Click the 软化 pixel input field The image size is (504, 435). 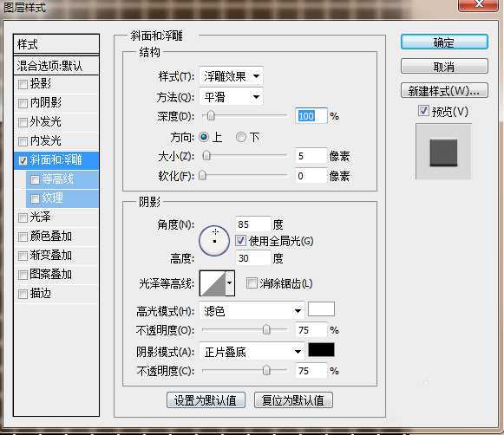[x=311, y=176]
